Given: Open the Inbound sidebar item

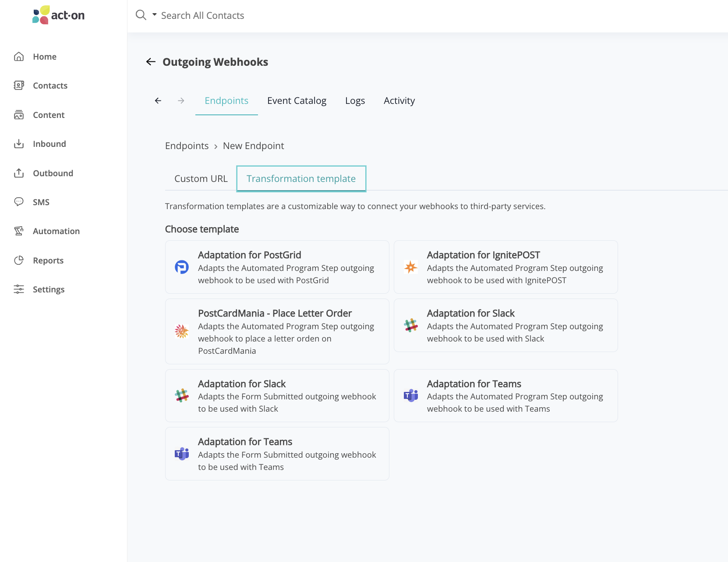Looking at the screenshot, I should [49, 144].
